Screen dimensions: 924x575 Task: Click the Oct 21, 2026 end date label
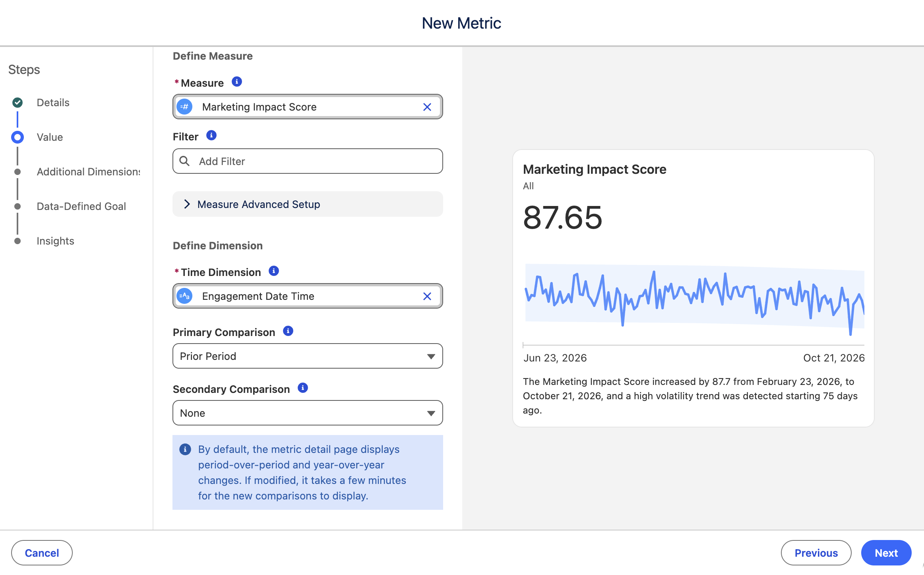[x=834, y=358]
